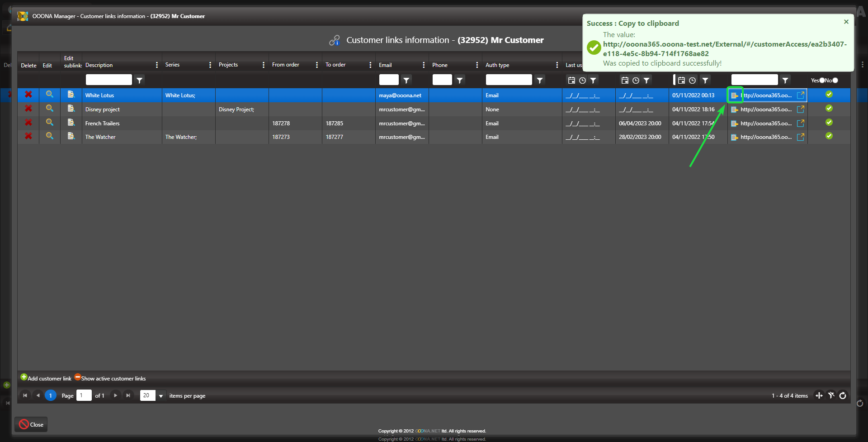This screenshot has width=868, height=442.
Task: Click the Close button
Action: 31,424
